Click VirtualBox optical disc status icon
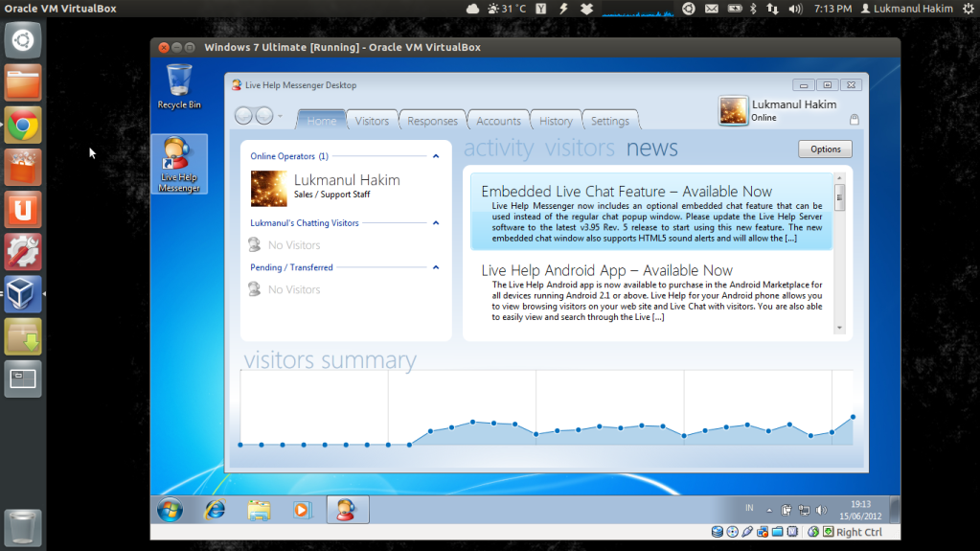 point(733,532)
